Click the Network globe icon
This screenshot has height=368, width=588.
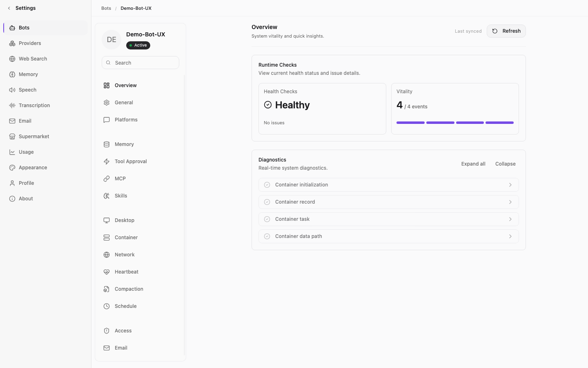coord(107,255)
